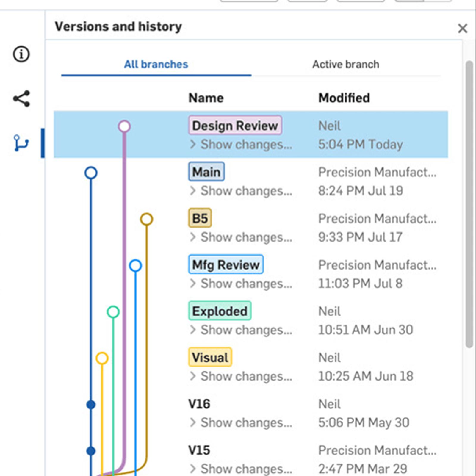Expand Show changes under Mfg Review
476x476 pixels.
[241, 284]
